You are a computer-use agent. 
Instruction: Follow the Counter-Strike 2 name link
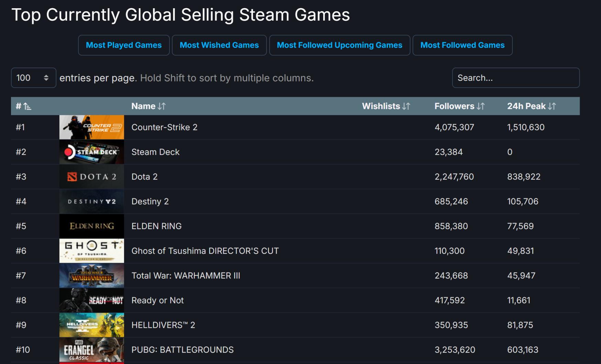pyautogui.click(x=164, y=127)
